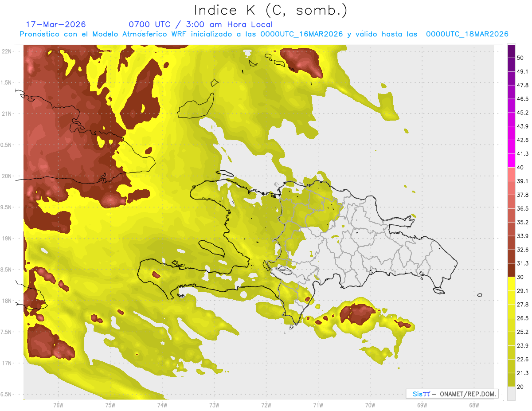Click the legend value 50
This screenshot has width=532, height=411.
pos(520,58)
